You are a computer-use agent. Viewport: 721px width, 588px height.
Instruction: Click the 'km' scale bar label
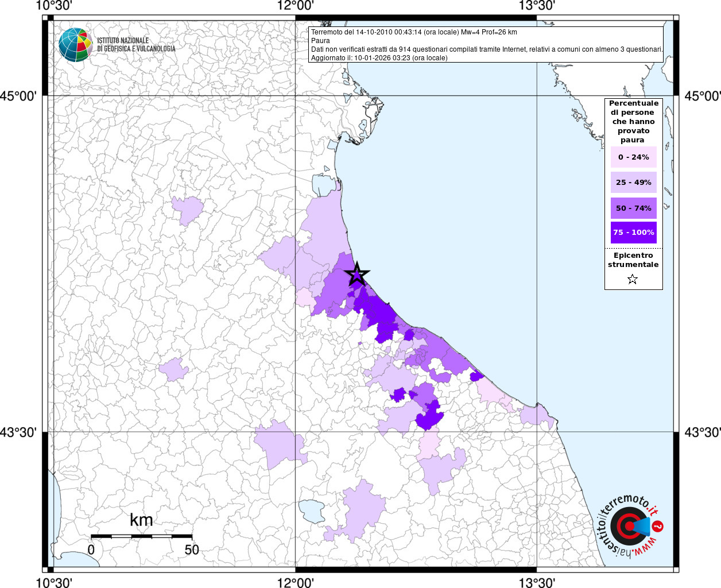click(x=141, y=520)
